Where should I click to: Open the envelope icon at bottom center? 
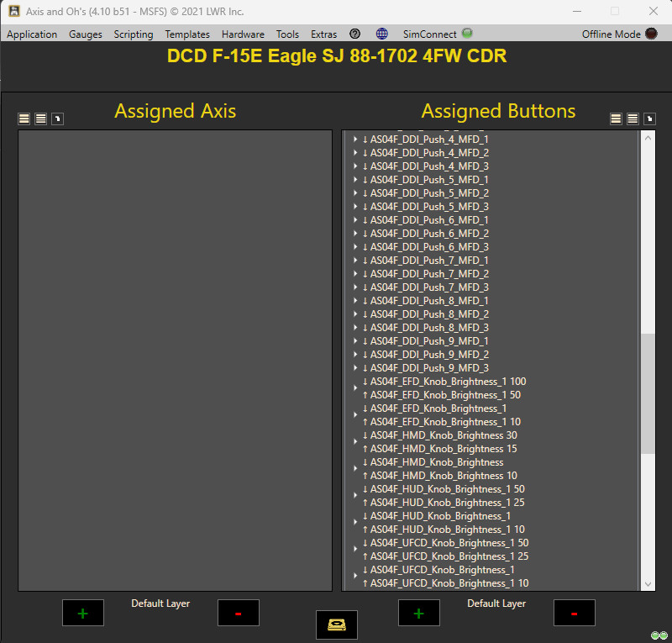pyautogui.click(x=336, y=625)
